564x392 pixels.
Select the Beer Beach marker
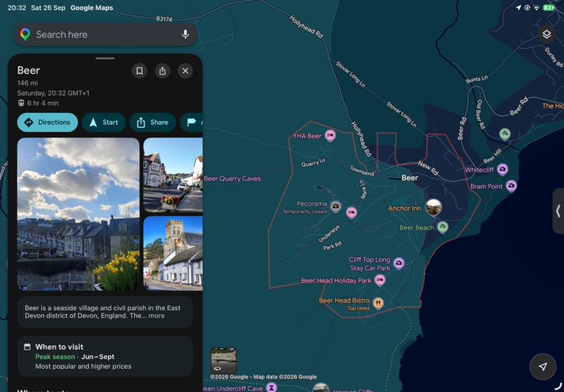(442, 227)
